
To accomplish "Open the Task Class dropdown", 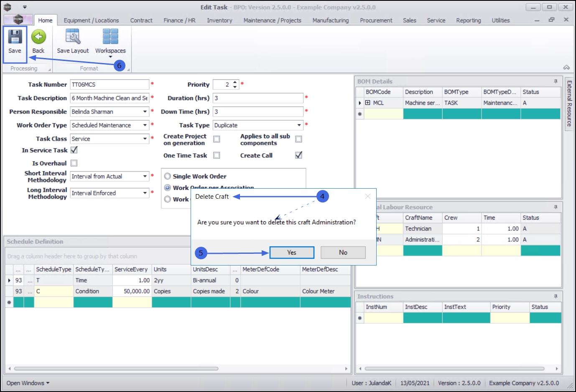I will pyautogui.click(x=145, y=139).
